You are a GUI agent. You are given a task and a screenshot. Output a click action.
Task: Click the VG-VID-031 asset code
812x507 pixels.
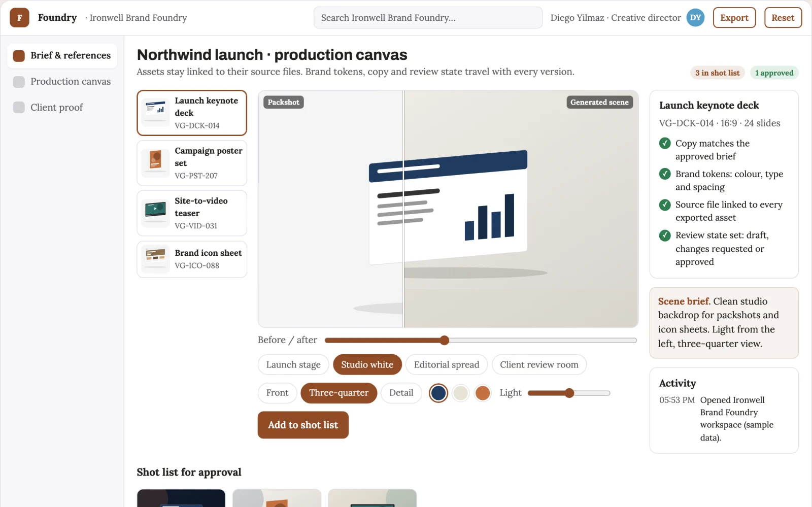pyautogui.click(x=196, y=226)
